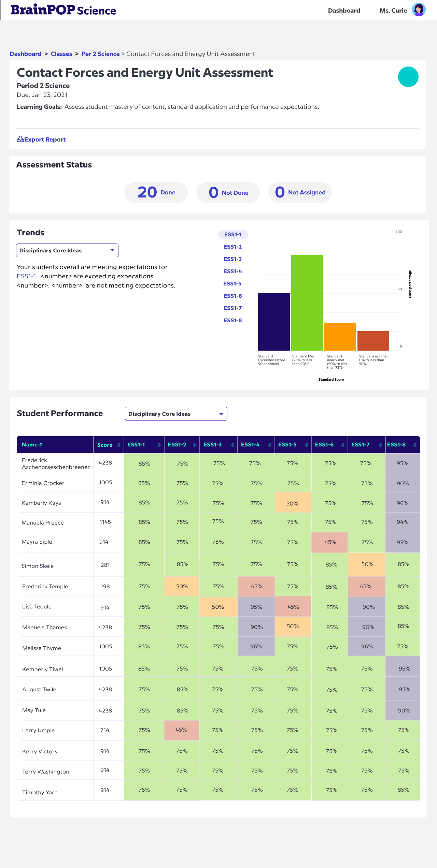Sort by ESS1-4 column sort icon

coord(270,445)
